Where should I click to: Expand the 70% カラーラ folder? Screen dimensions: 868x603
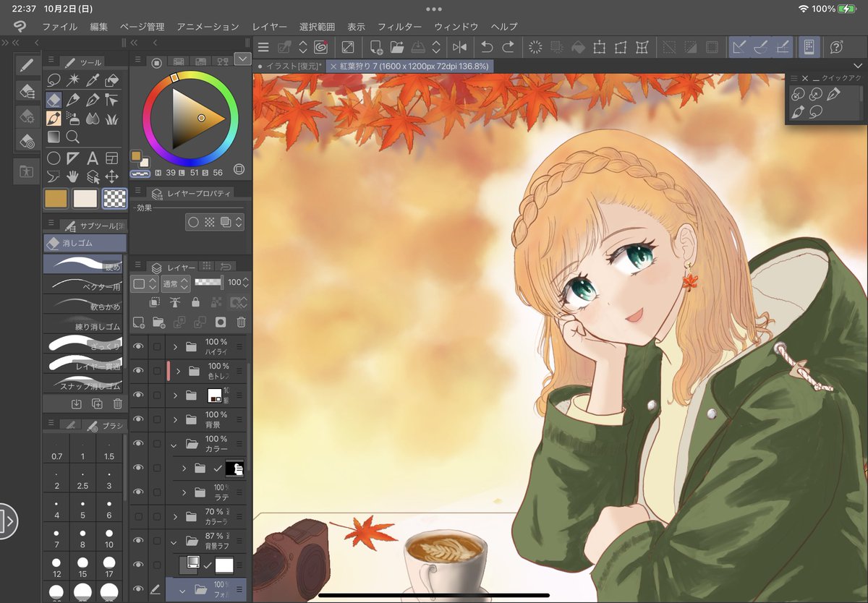(175, 516)
